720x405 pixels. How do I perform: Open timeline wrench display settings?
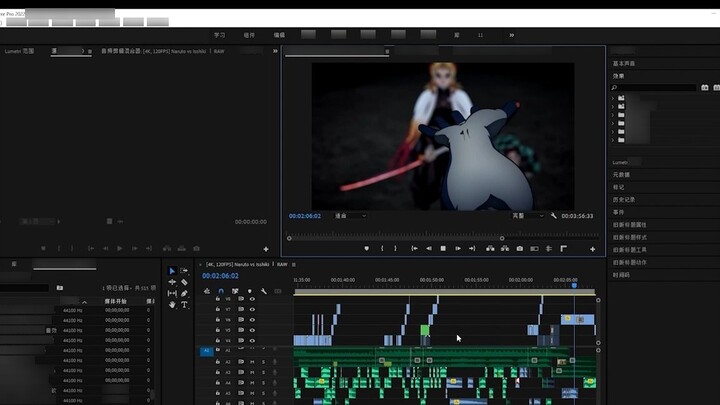tap(263, 291)
